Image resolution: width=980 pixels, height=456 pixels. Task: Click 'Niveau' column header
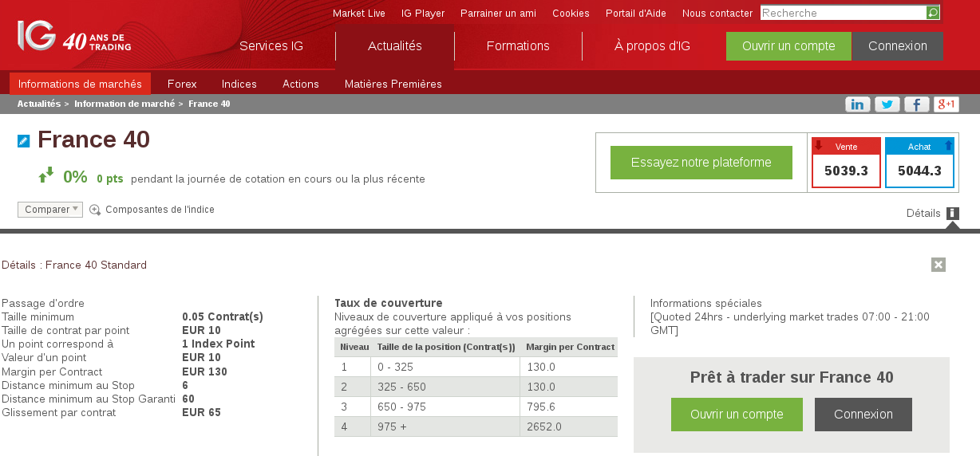click(x=354, y=347)
